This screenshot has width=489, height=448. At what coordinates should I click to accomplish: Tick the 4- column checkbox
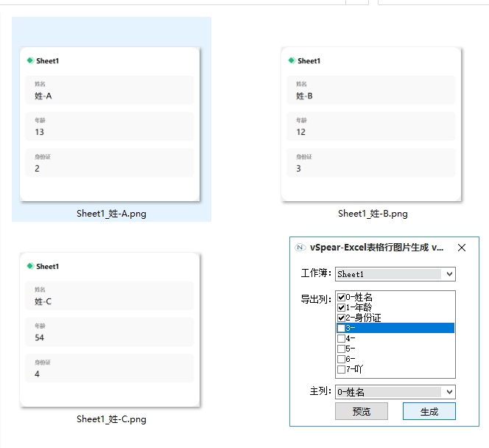341,338
